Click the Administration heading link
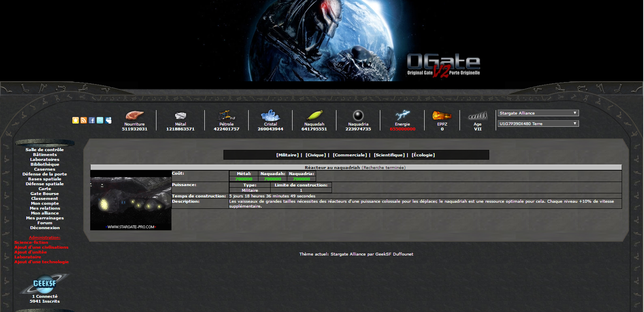Viewport: 644px width, 312px height. (45, 238)
